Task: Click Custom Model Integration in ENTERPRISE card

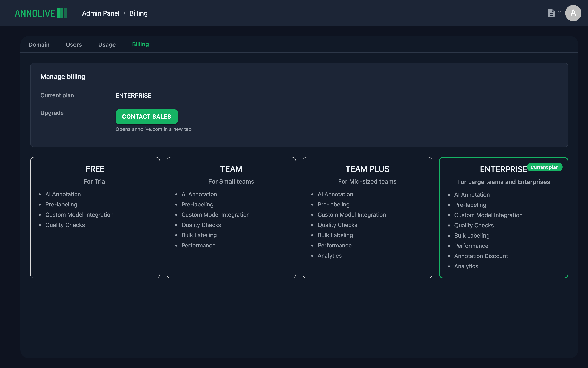Action: [488, 215]
